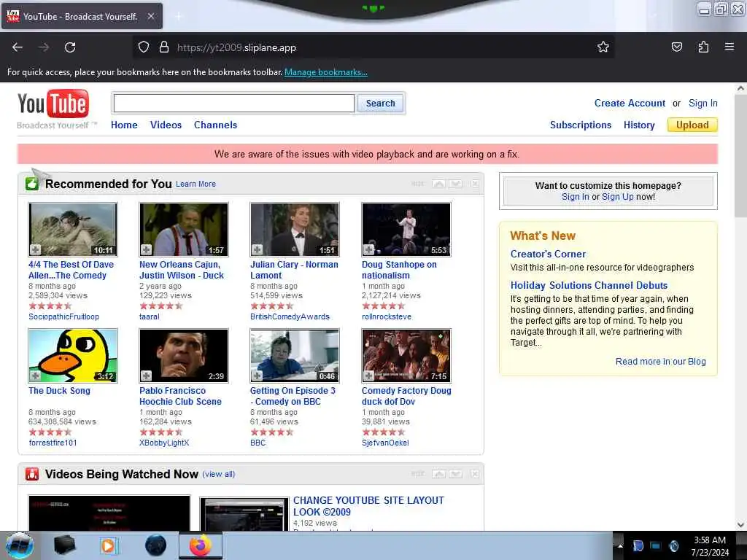
Task: Move Videos Being Watched Now module down
Action: tap(456, 474)
